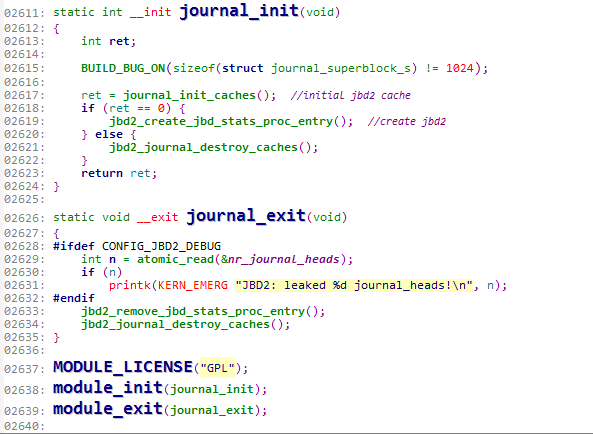Click 'return' keyword on line 02623

point(102,173)
